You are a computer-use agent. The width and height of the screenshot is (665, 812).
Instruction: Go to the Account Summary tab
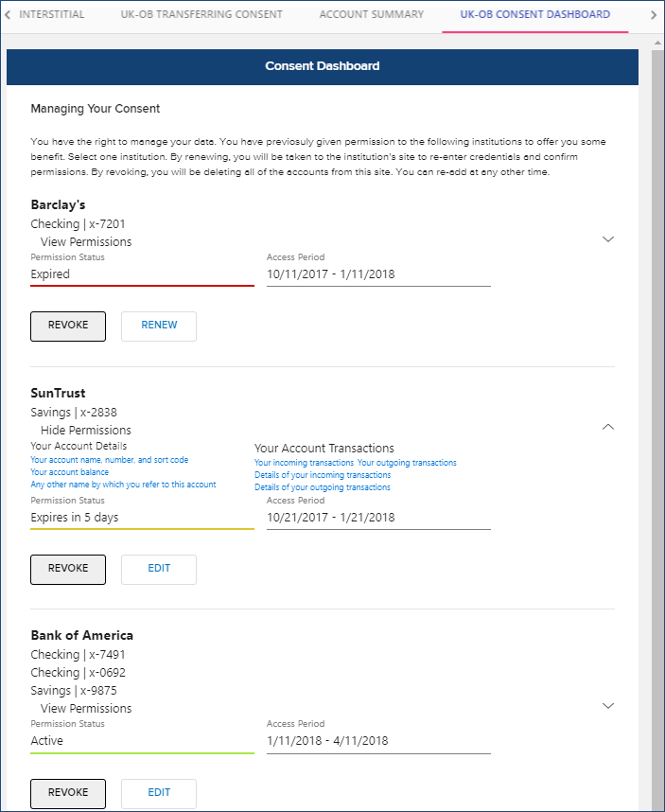coord(372,14)
